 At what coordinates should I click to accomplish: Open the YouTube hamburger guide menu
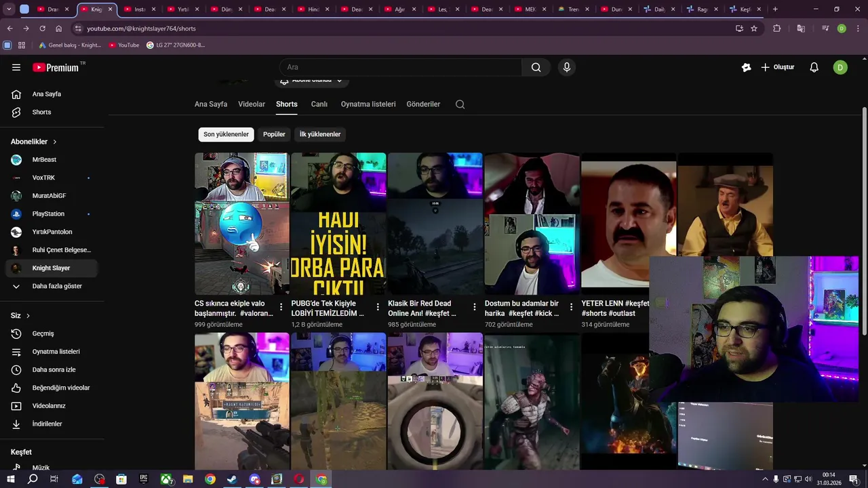click(16, 67)
